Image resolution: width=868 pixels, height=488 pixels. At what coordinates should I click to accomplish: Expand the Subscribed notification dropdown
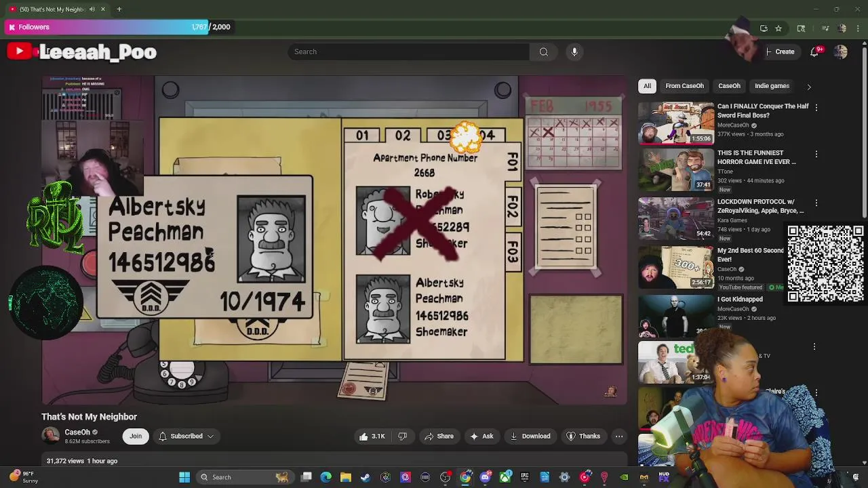186,436
